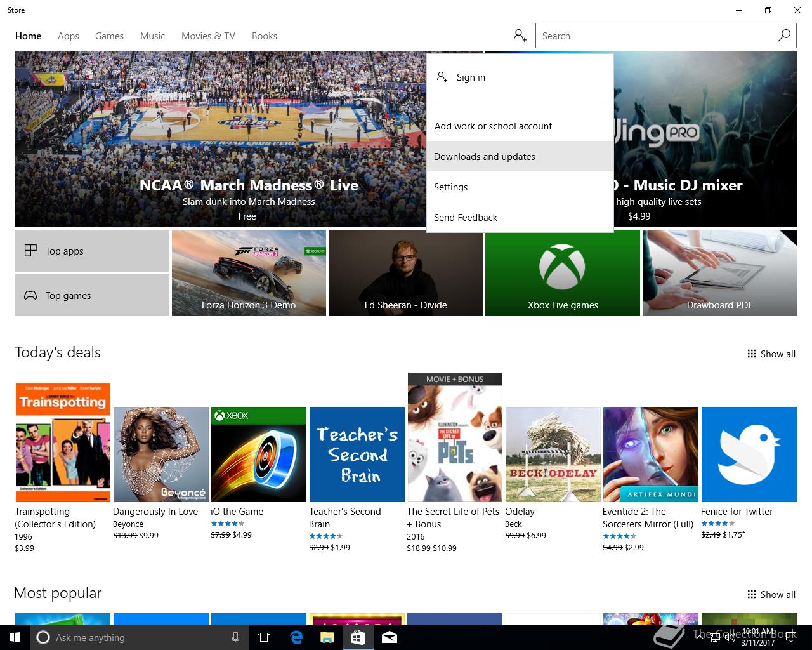Open Teacher's Second Brain app tile
This screenshot has height=650, width=812.
tap(357, 454)
